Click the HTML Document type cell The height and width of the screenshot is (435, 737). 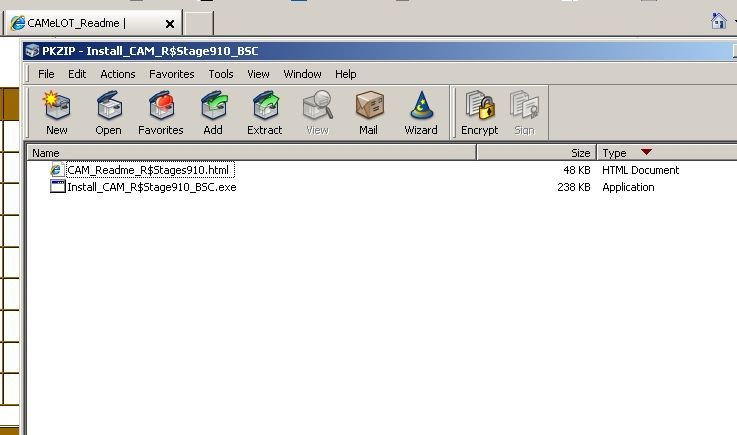641,170
